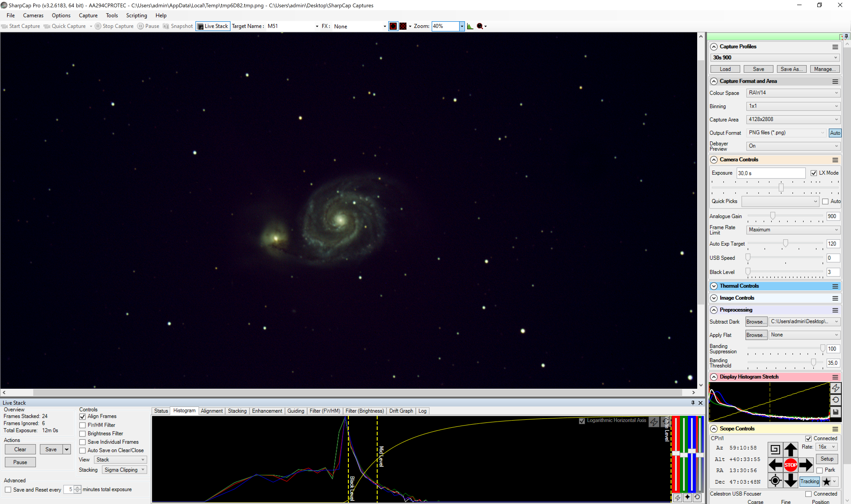Expand the Thermal Controls panel

pyautogui.click(x=714, y=286)
